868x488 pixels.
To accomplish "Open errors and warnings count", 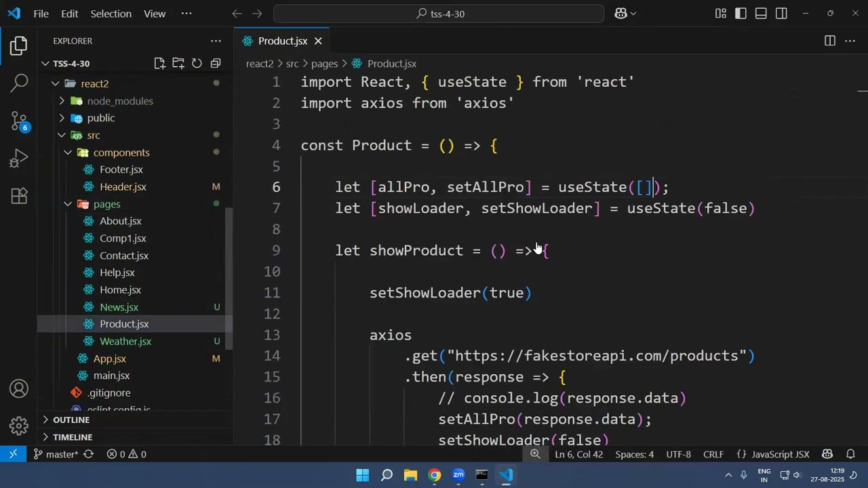I will (x=126, y=454).
